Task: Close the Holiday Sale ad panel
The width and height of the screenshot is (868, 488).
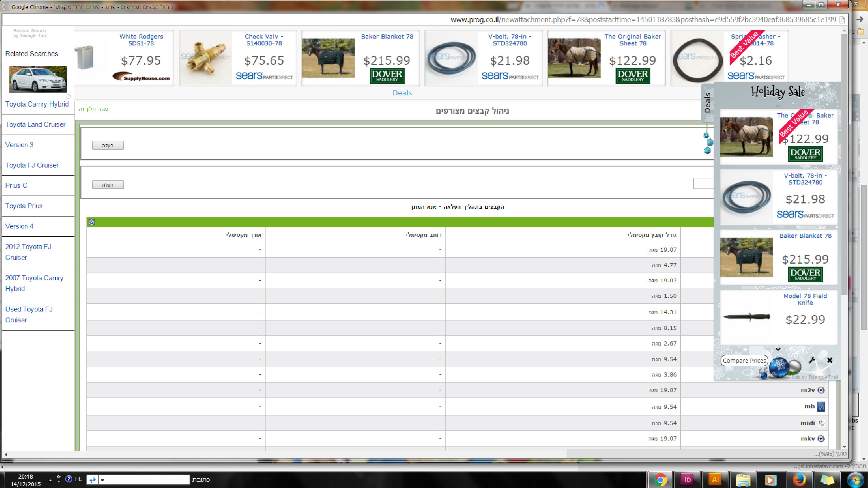Action: point(830,360)
